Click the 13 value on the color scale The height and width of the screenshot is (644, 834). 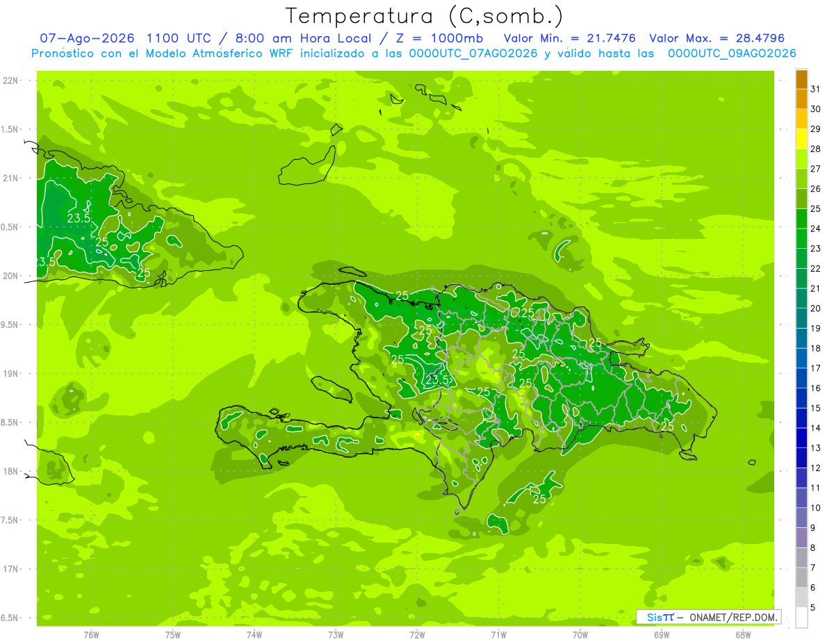[x=816, y=447]
